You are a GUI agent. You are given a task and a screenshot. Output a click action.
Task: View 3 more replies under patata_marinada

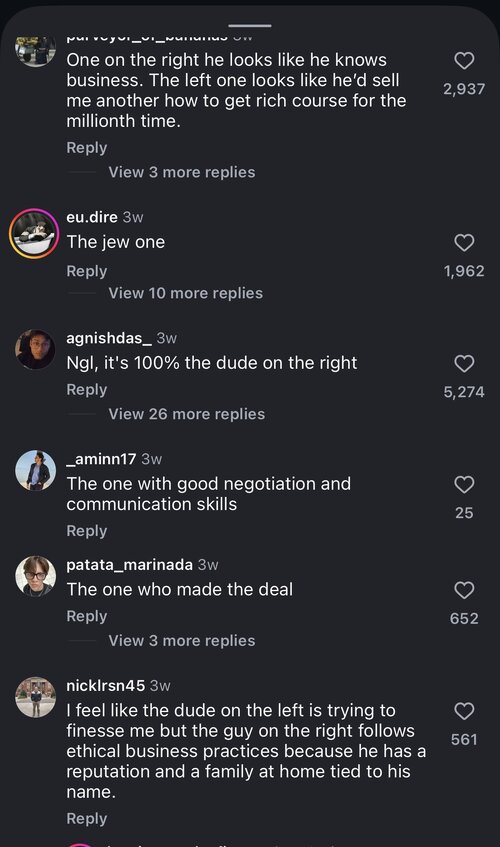(181, 641)
